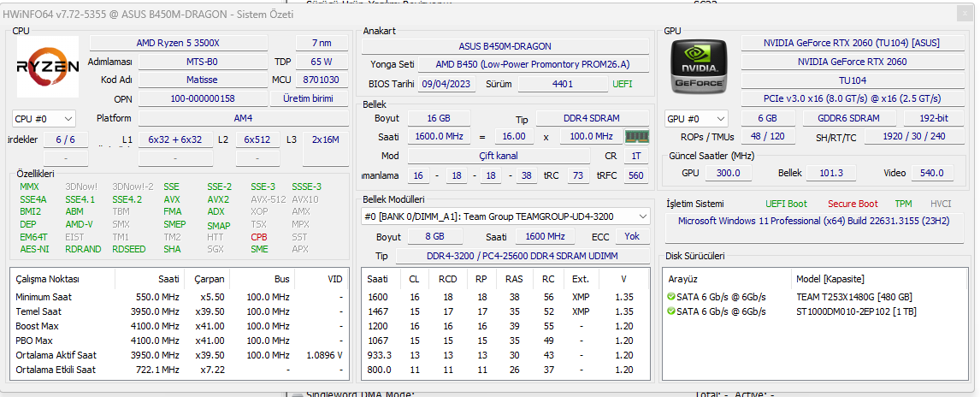Select the PBO Max row
This screenshot has height=397, width=980.
pyautogui.click(x=180, y=341)
